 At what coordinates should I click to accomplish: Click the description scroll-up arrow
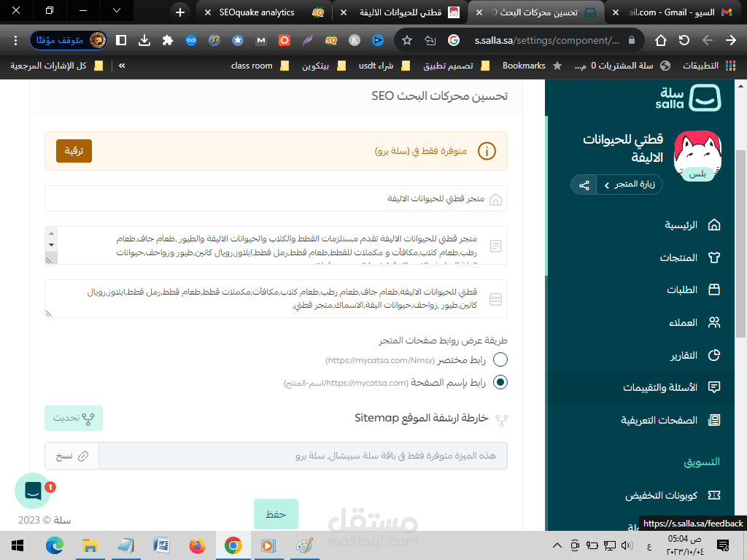[51, 233]
